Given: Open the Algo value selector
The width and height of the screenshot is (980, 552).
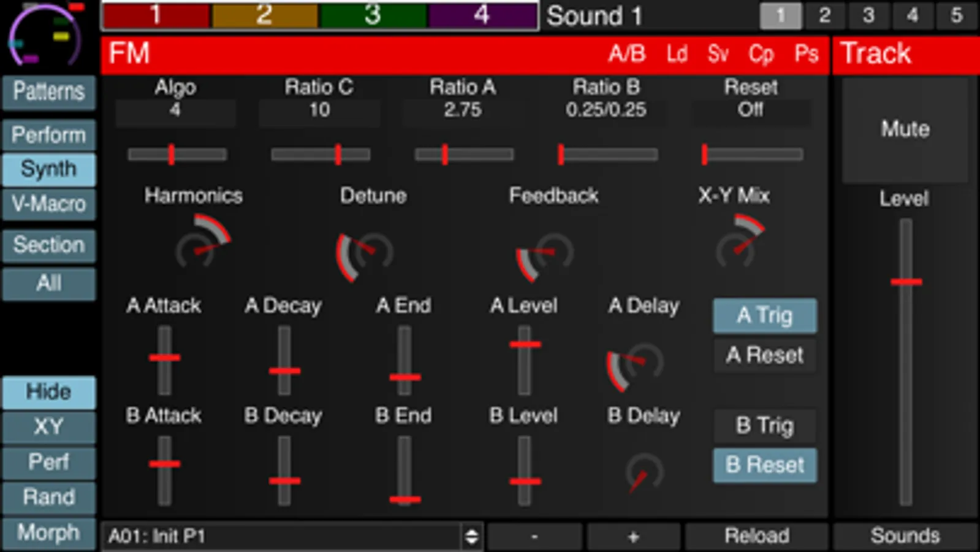Looking at the screenshot, I should (175, 111).
